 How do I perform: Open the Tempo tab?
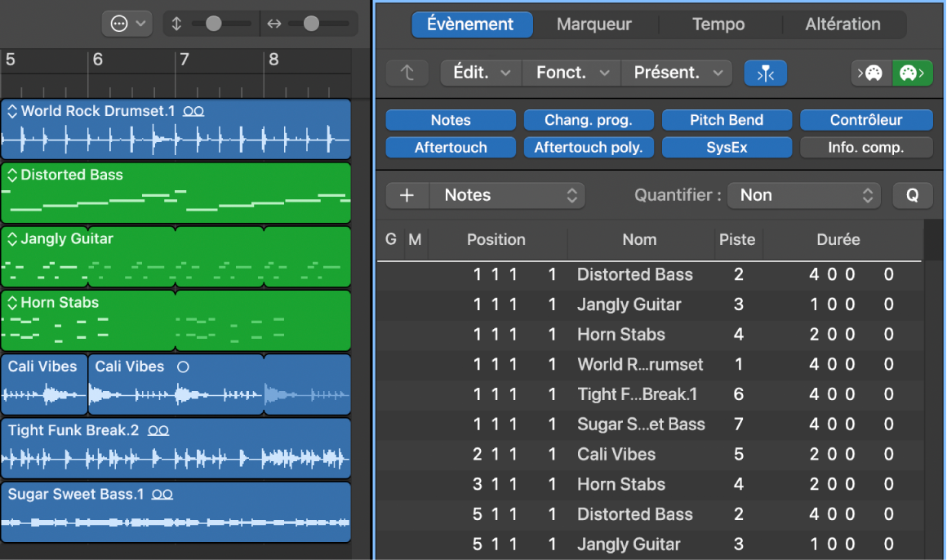718,24
